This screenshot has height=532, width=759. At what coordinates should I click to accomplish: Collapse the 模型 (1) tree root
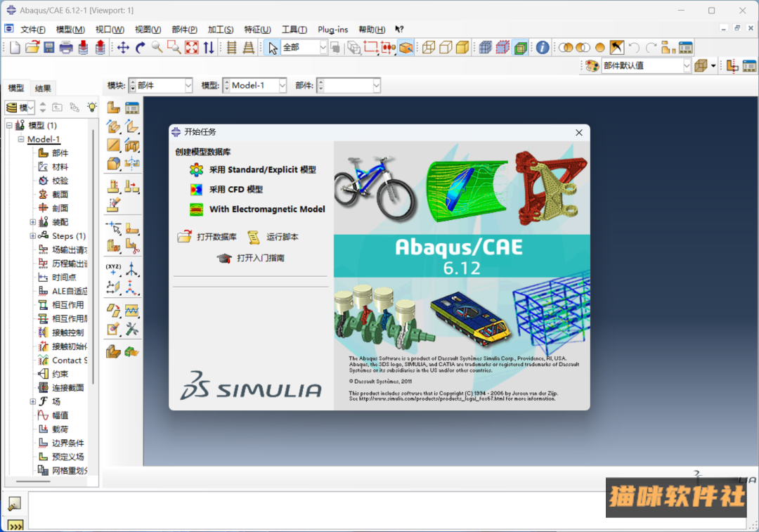[x=9, y=125]
